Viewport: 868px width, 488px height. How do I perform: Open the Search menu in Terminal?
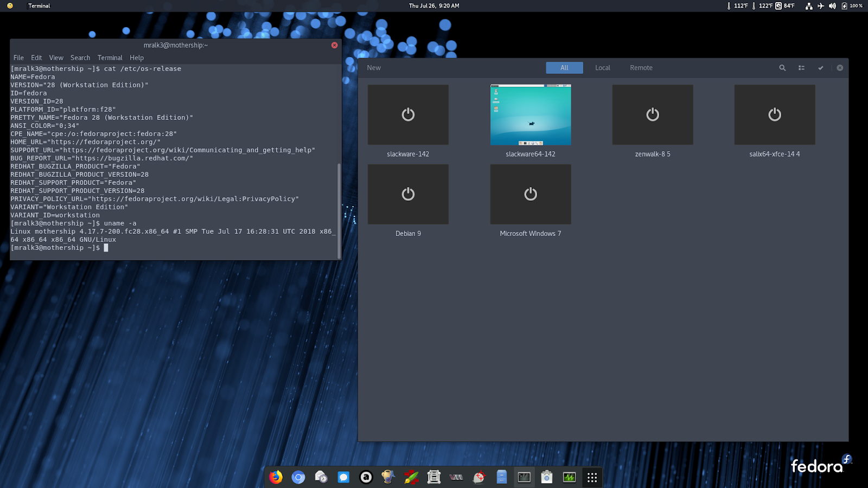point(80,57)
